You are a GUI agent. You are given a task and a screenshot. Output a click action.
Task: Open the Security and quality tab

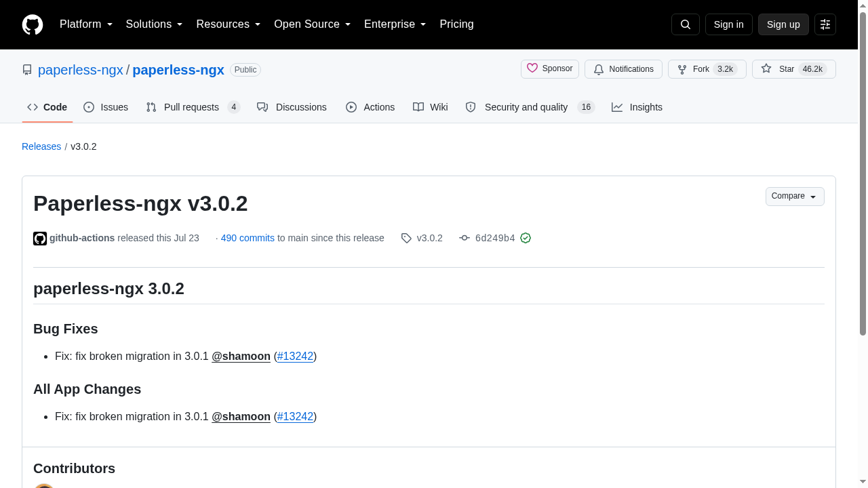tap(530, 107)
